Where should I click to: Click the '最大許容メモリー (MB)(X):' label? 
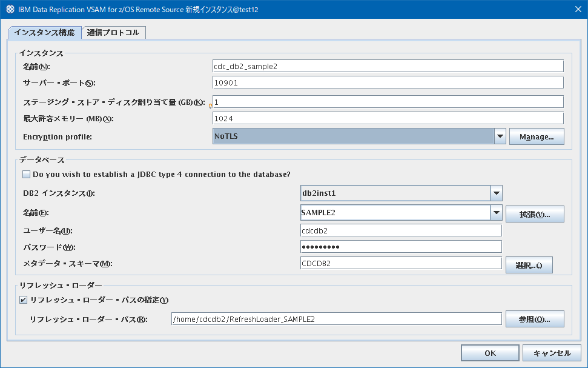click(x=68, y=119)
